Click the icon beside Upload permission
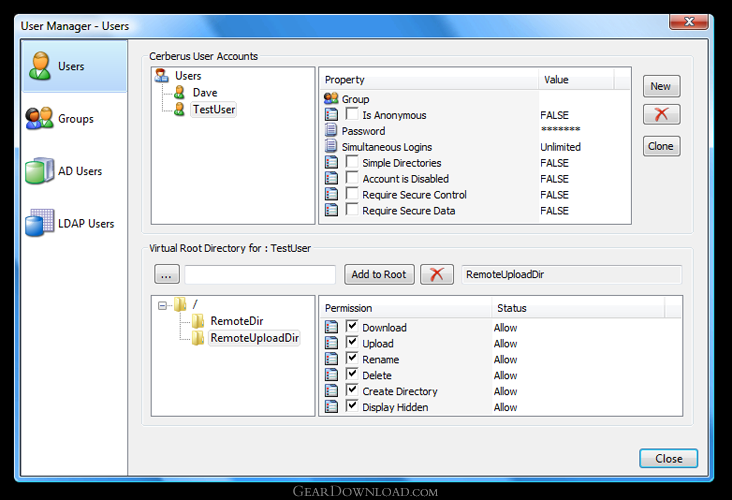 click(331, 343)
